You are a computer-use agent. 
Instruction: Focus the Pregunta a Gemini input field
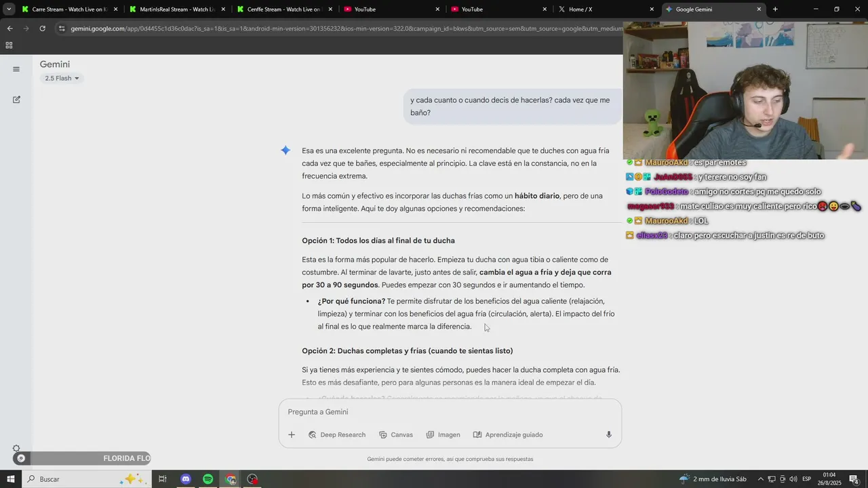click(x=450, y=411)
